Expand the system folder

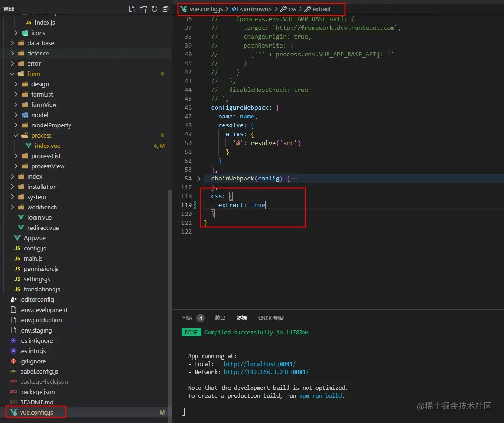36,197
